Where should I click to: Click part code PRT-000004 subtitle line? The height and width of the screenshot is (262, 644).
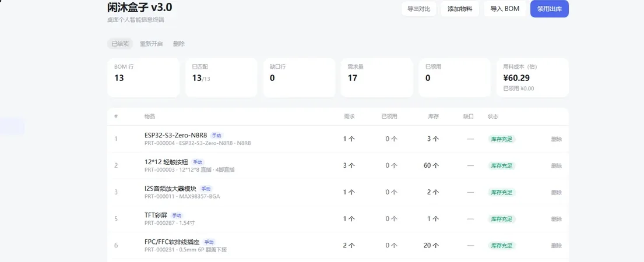[198, 143]
